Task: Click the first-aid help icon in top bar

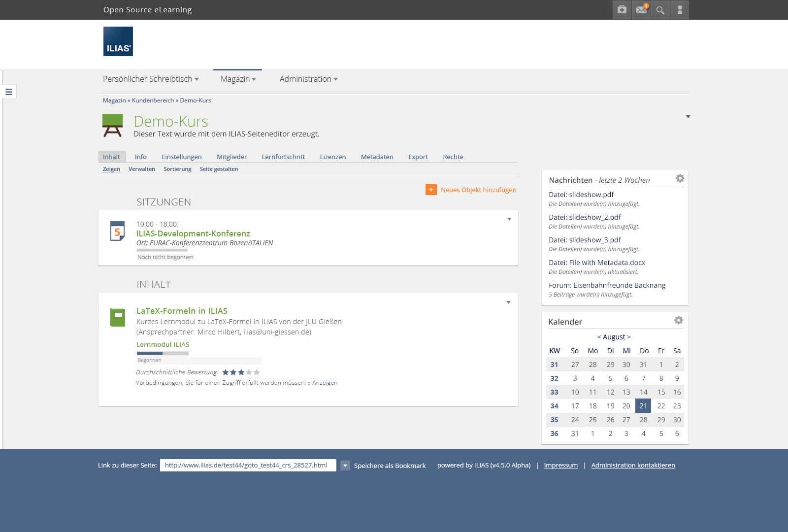Action: 622,10
